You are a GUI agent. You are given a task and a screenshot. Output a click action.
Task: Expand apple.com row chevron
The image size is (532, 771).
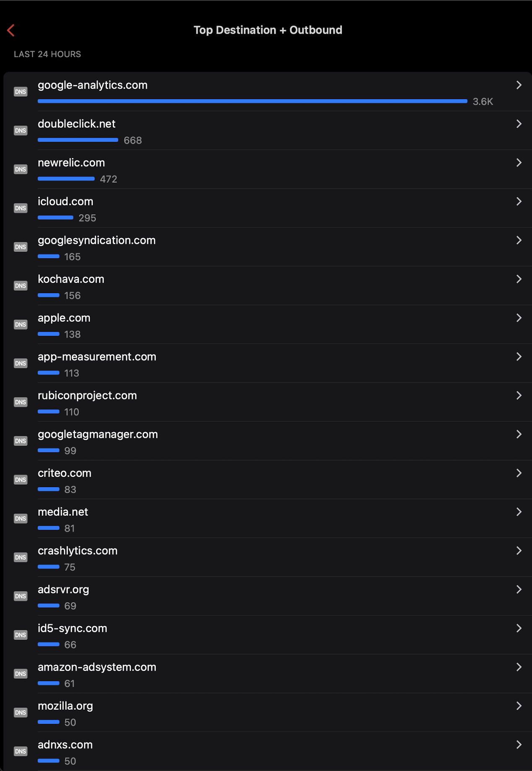[x=519, y=318]
